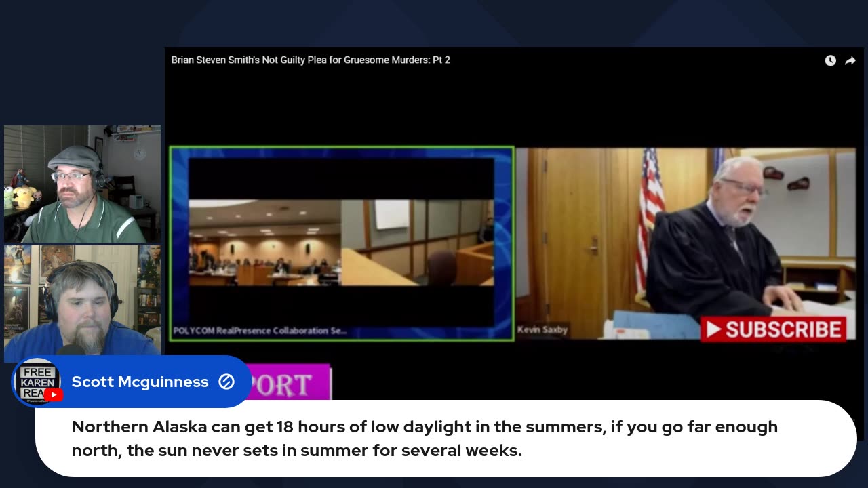Click the pink PORT banner
The height and width of the screenshot is (488, 868).
[x=291, y=384]
